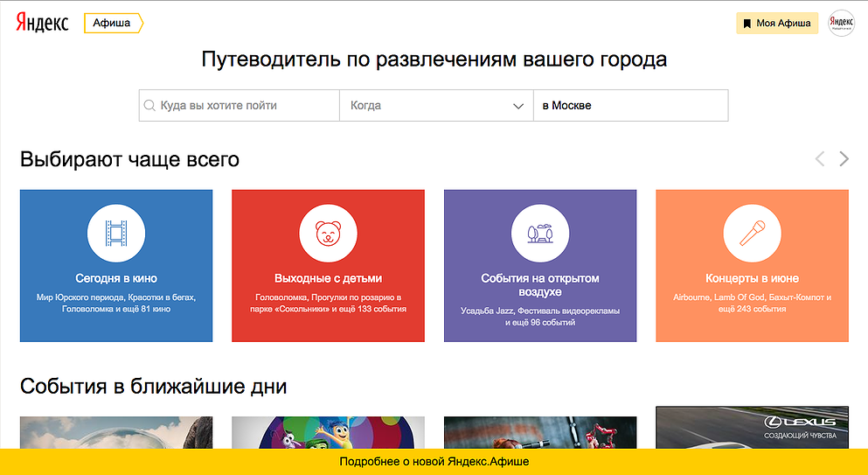Click the bookmark icon in Моя Афиша
The image size is (868, 475).
(746, 24)
